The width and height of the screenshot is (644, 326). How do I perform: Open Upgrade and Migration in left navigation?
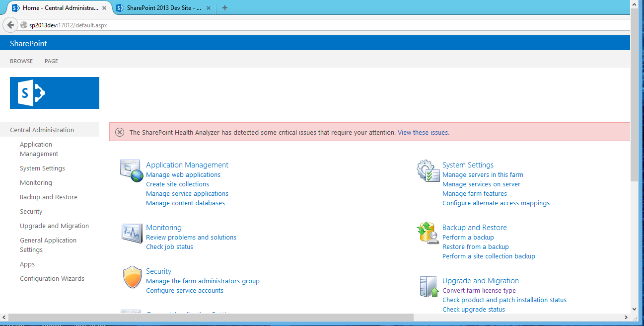click(x=54, y=226)
